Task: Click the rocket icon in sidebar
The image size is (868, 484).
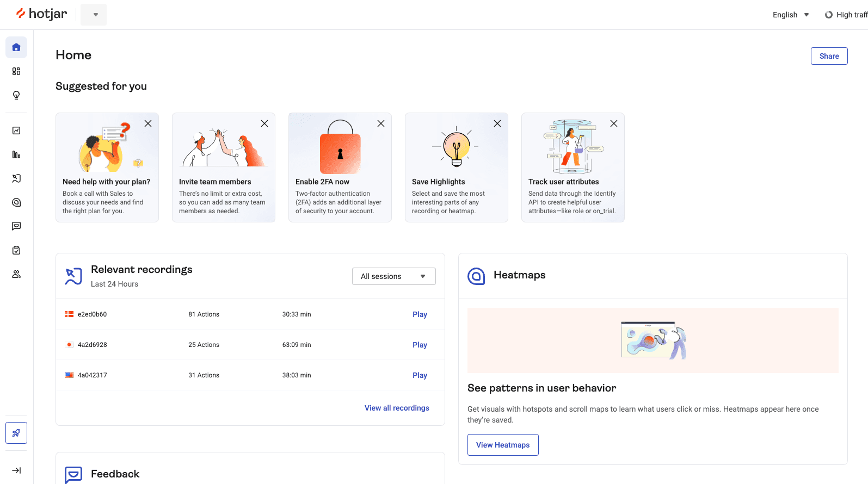Action: click(x=16, y=433)
